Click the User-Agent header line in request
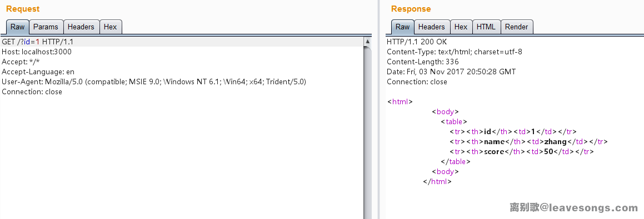This screenshot has height=219, width=644. point(154,82)
